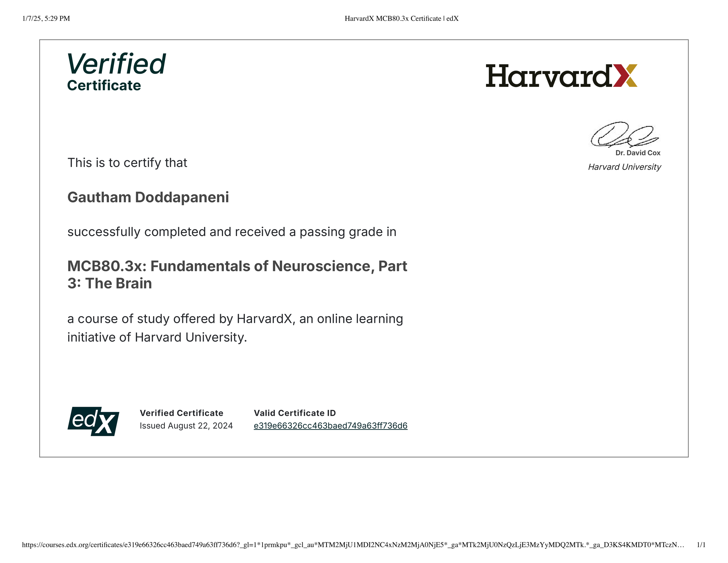Click the recipient name Gautham Doddapaneni
The height and width of the screenshot is (563, 728).
coord(148,198)
